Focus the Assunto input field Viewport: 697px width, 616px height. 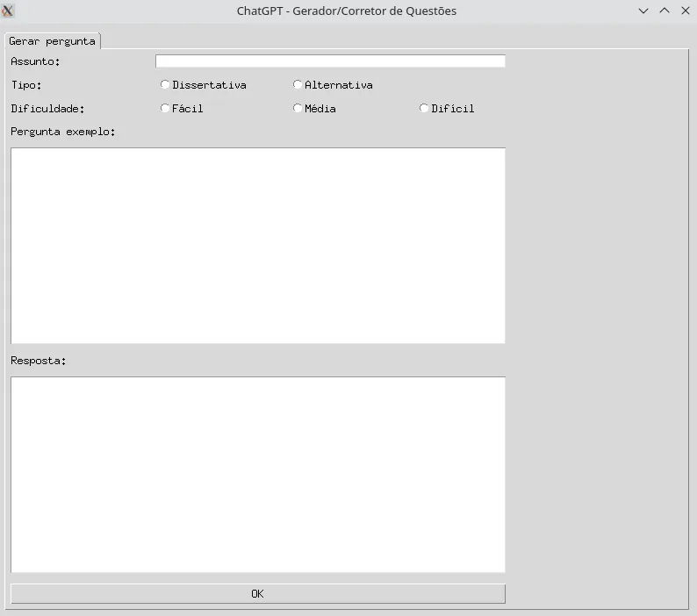click(330, 61)
